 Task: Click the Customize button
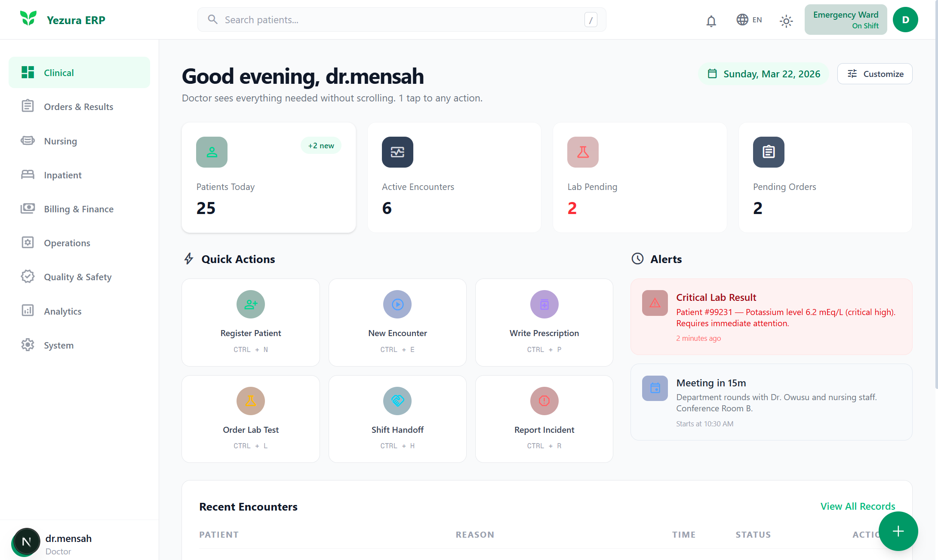click(874, 74)
